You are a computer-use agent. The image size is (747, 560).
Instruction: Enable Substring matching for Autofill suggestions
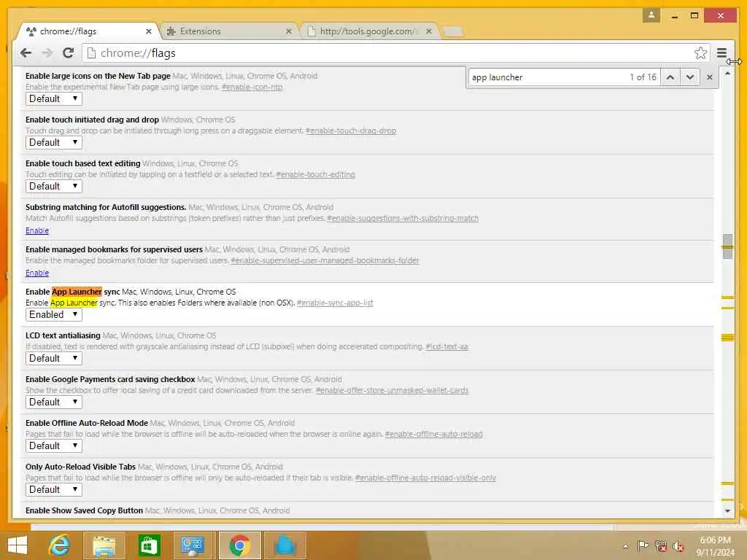37,230
